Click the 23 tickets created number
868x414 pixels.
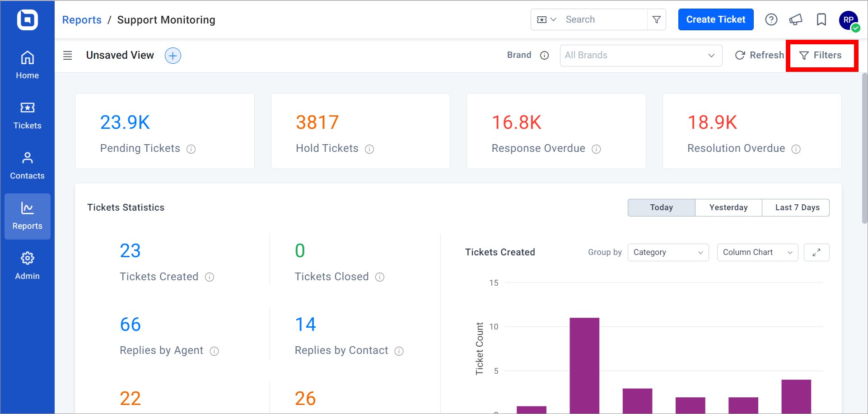(x=130, y=251)
